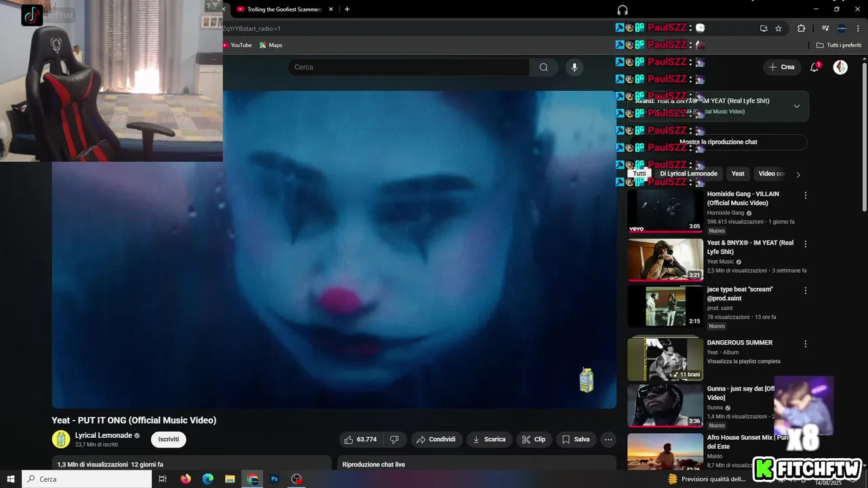The width and height of the screenshot is (868, 488).
Task: Open Windows Start menu
Action: [x=11, y=479]
